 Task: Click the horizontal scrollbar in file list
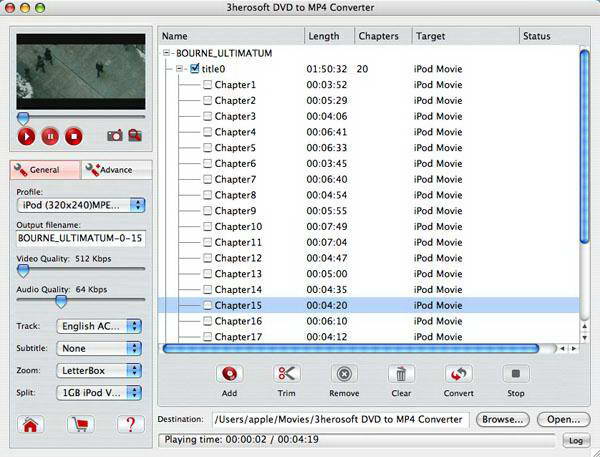[351, 348]
